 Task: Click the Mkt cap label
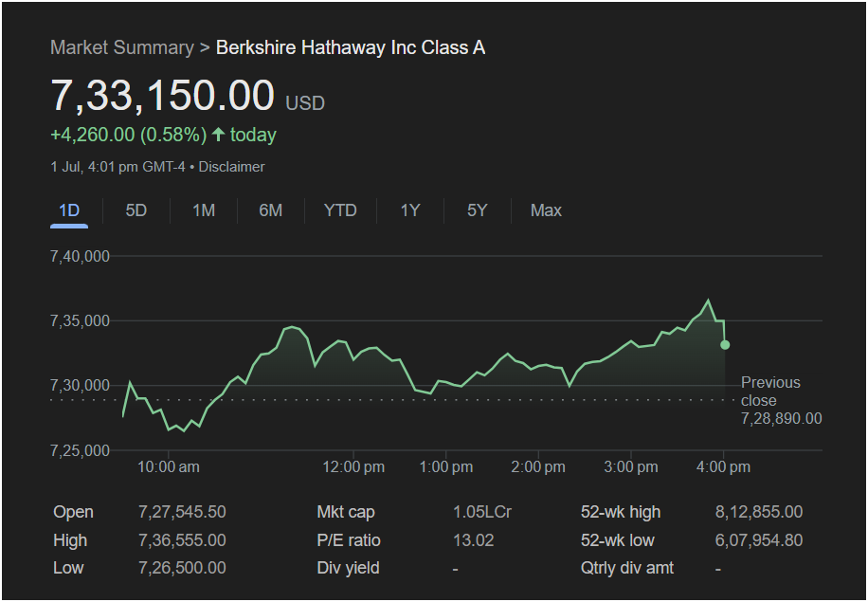[x=346, y=512]
